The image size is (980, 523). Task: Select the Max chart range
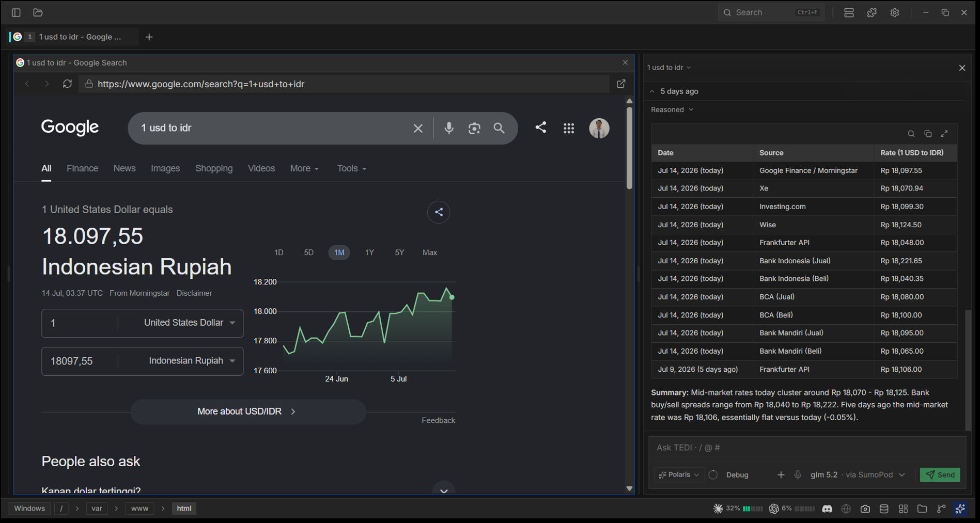pyautogui.click(x=430, y=252)
